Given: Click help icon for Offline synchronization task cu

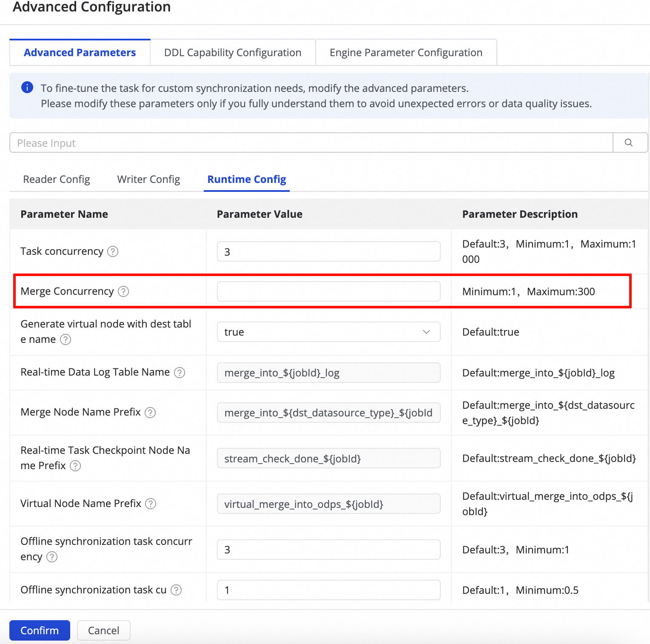Looking at the screenshot, I should (x=176, y=590).
